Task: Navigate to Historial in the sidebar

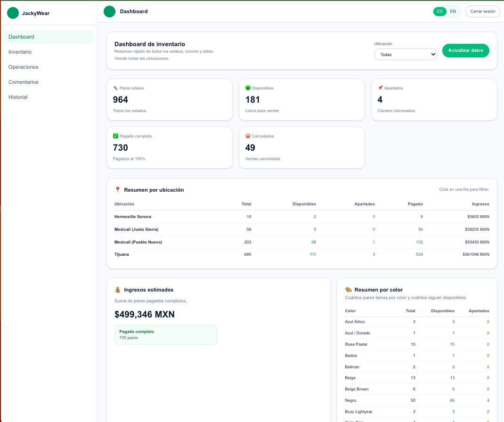Action: click(18, 97)
